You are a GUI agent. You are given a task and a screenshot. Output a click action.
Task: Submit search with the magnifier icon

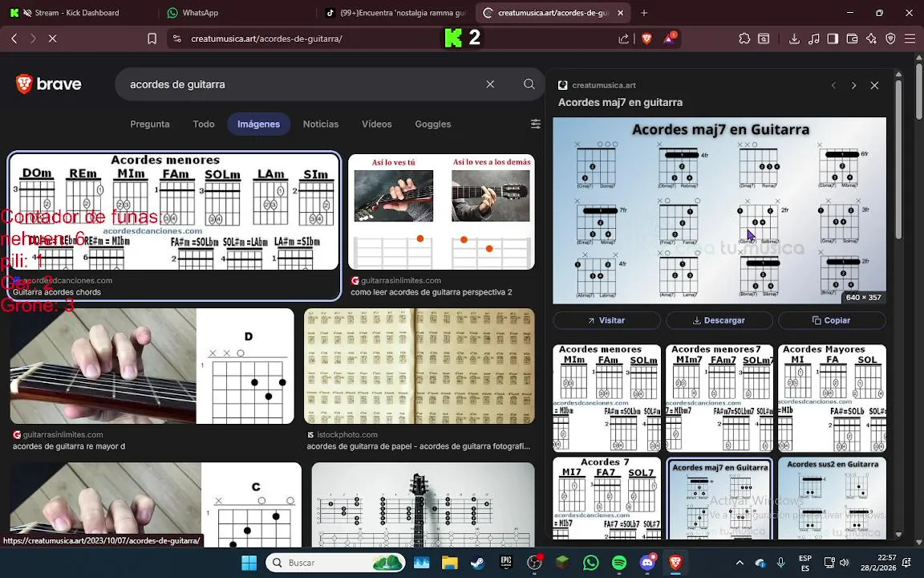click(529, 84)
